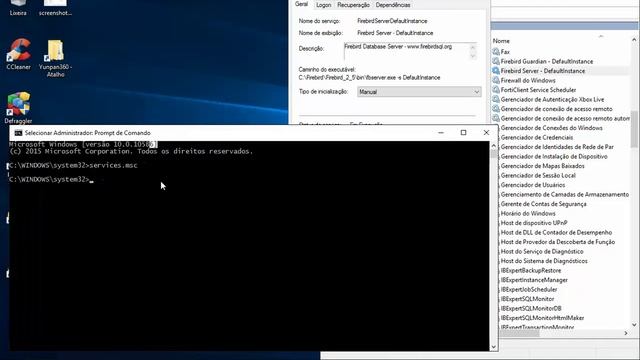The height and width of the screenshot is (360, 640).
Task: Close the Command Prompt window
Action: (x=486, y=133)
